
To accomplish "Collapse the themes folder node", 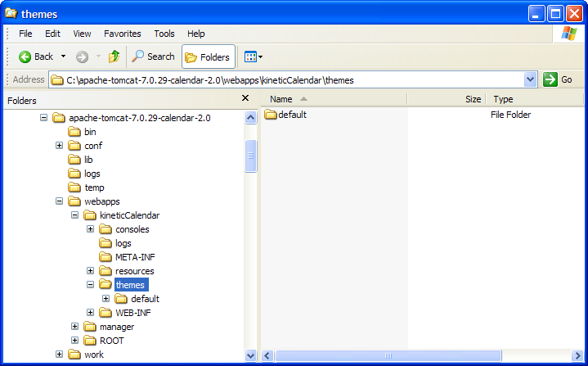I will (x=91, y=285).
